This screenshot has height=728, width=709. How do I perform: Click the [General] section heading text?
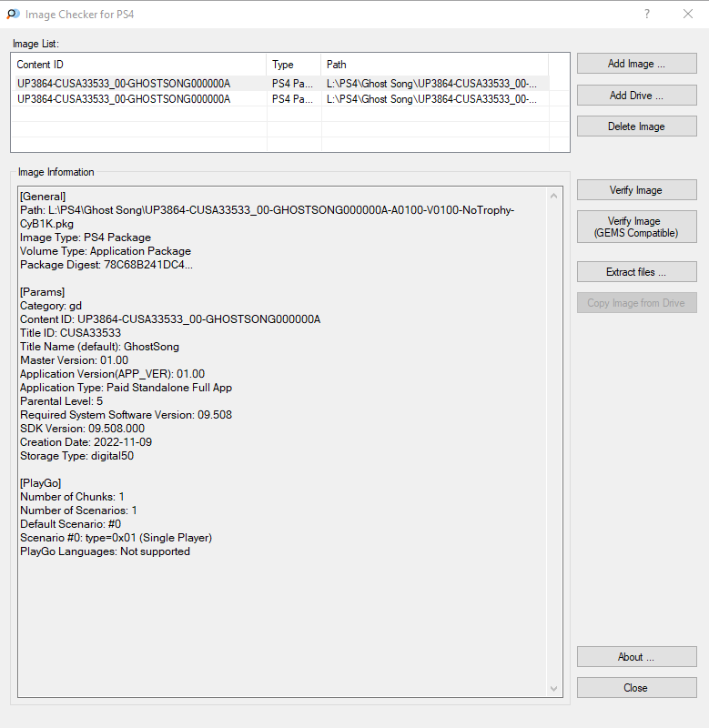point(43,197)
